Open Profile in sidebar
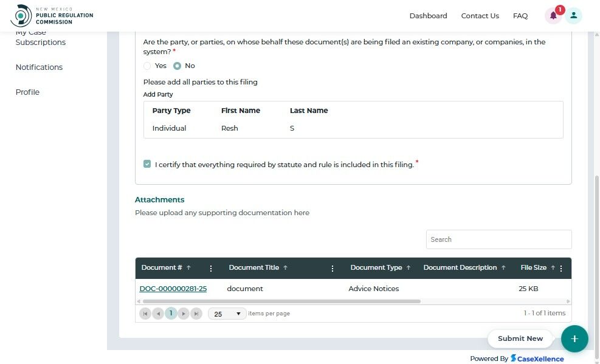Image resolution: width=600 pixels, height=364 pixels. click(27, 92)
